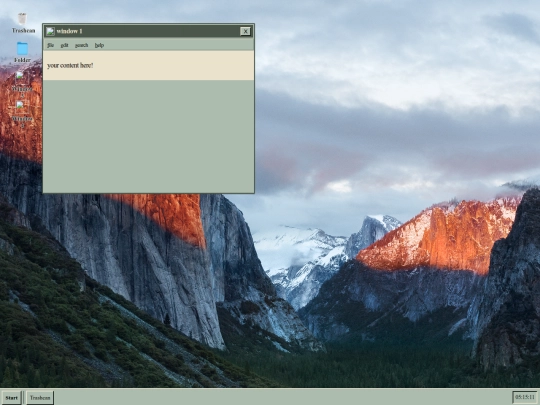
Task: Open the Folder desktop icon
Action: (x=22, y=52)
